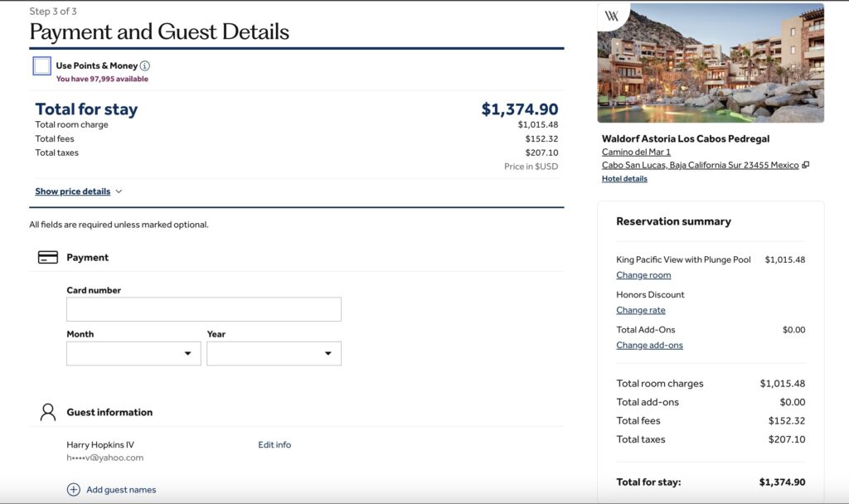Click the plus icon for Add guest names
The image size is (849, 504).
[x=74, y=490]
